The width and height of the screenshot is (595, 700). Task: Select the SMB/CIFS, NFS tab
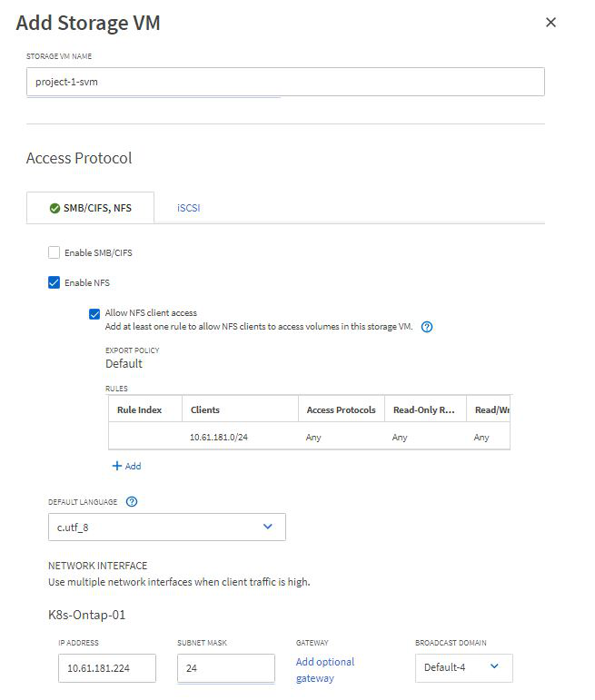coord(90,208)
